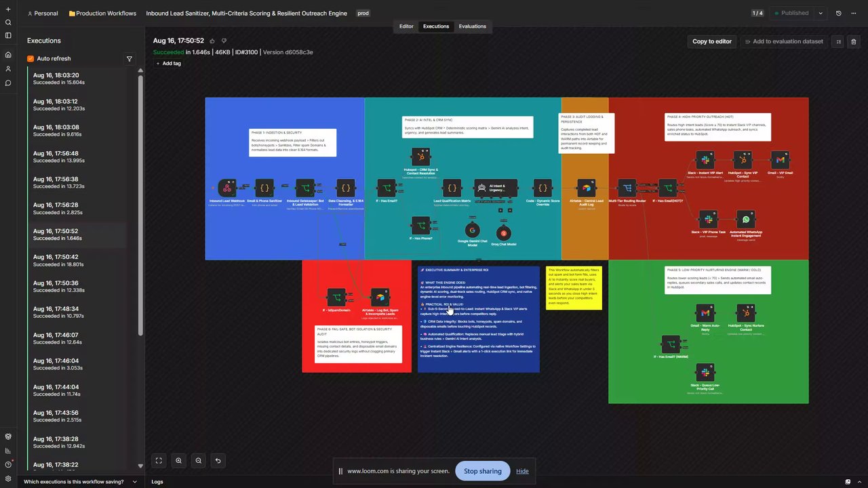Open the Settings gear icon
868x488 pixels.
coord(8,479)
